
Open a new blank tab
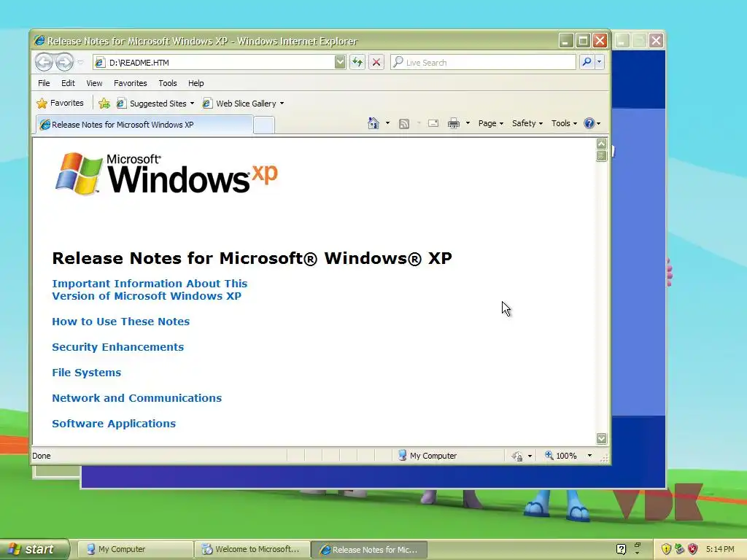[263, 125]
